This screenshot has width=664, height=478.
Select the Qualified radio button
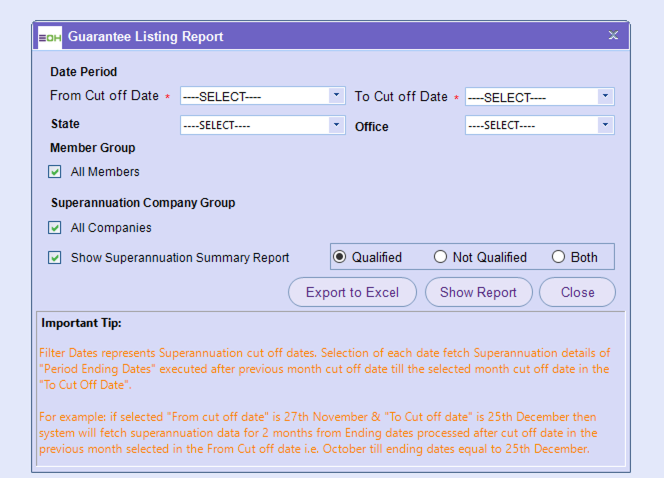click(340, 257)
